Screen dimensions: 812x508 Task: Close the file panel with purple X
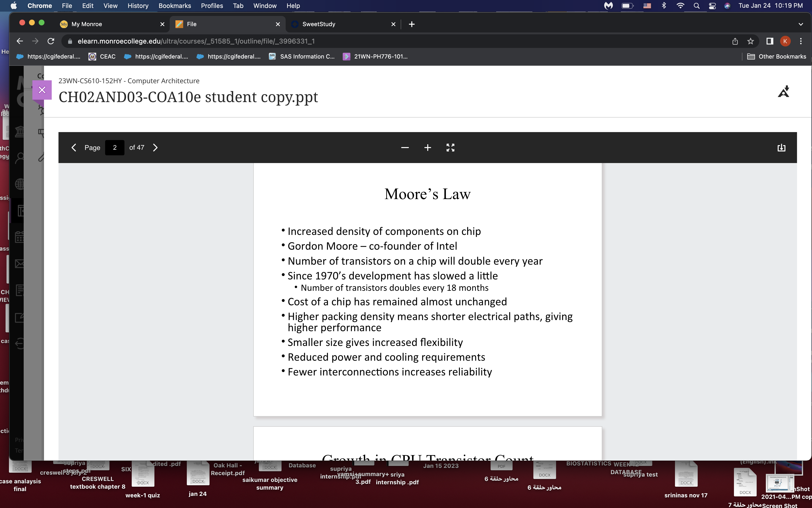point(42,90)
